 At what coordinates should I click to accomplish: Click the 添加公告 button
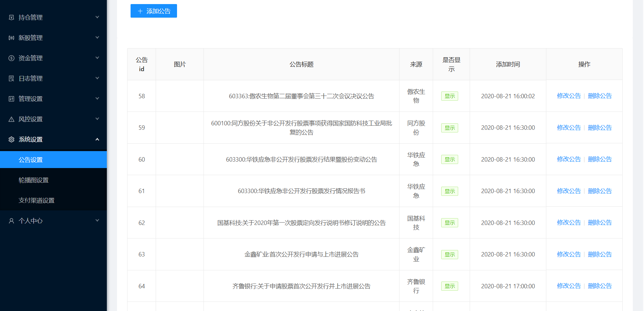coord(154,11)
